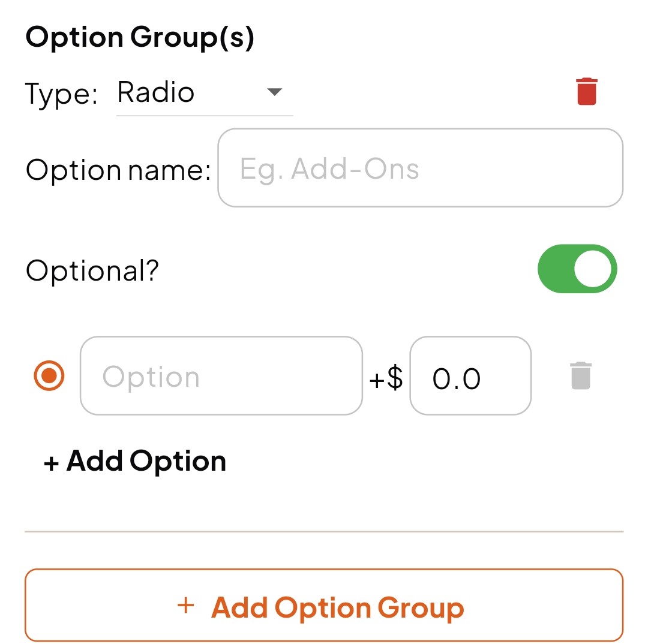Click the plus sign before Add Option
Image resolution: width=648 pixels, height=644 pixels.
coord(51,463)
